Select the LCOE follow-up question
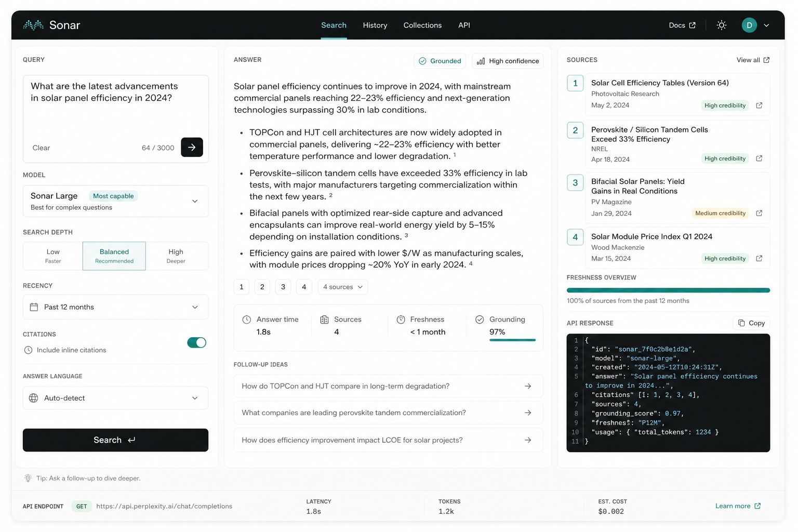Viewport: 798px width, 532px height. point(388,440)
